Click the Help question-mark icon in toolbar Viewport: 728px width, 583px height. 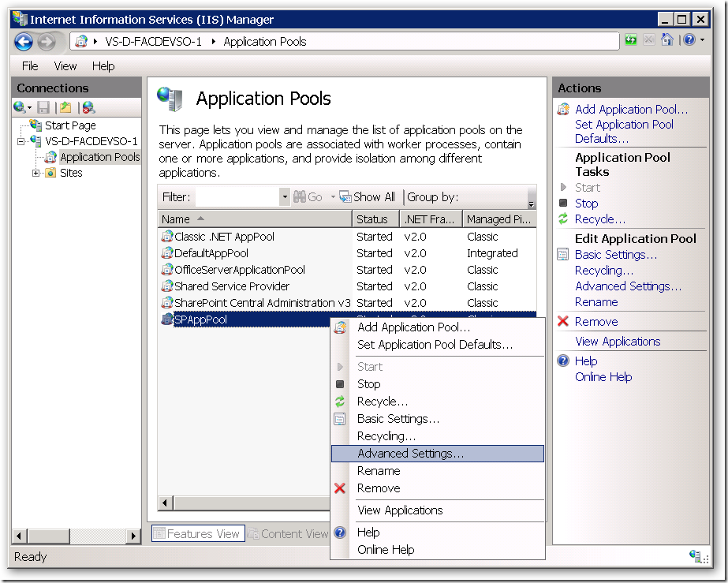point(689,40)
